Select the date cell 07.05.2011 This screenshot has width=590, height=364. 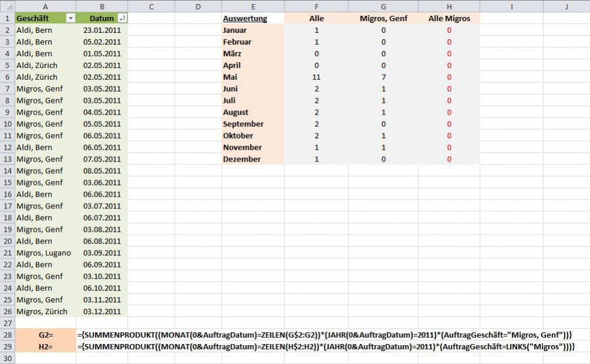[102, 159]
